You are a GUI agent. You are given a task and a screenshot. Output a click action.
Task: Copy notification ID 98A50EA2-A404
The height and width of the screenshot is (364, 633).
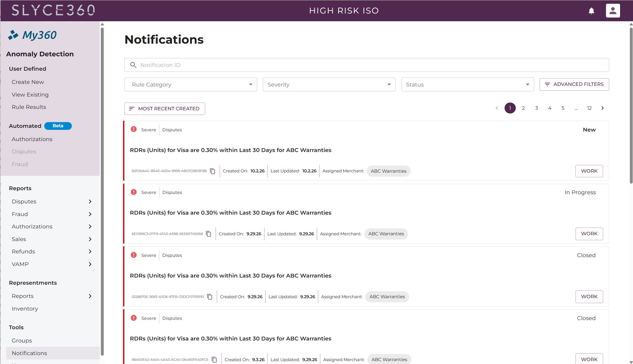(214, 360)
